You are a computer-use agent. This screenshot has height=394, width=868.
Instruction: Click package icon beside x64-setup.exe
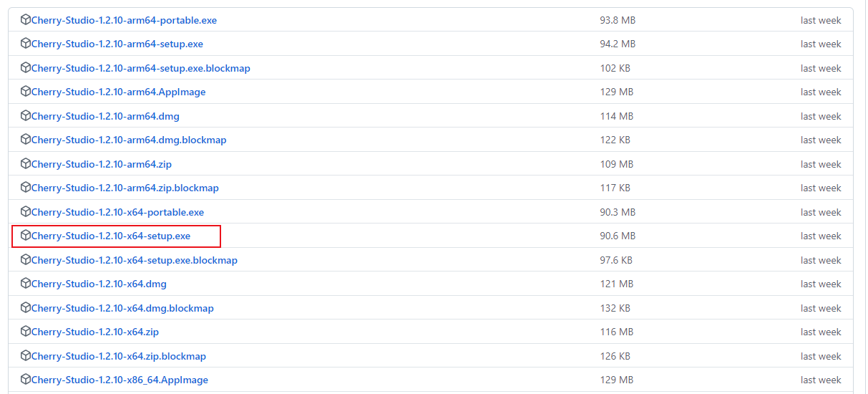[26, 236]
